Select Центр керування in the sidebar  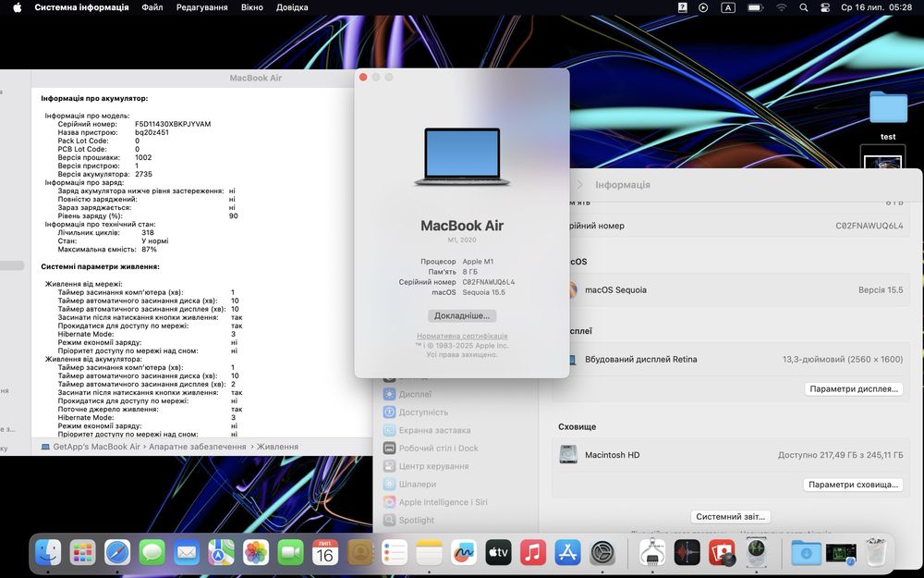point(426,466)
